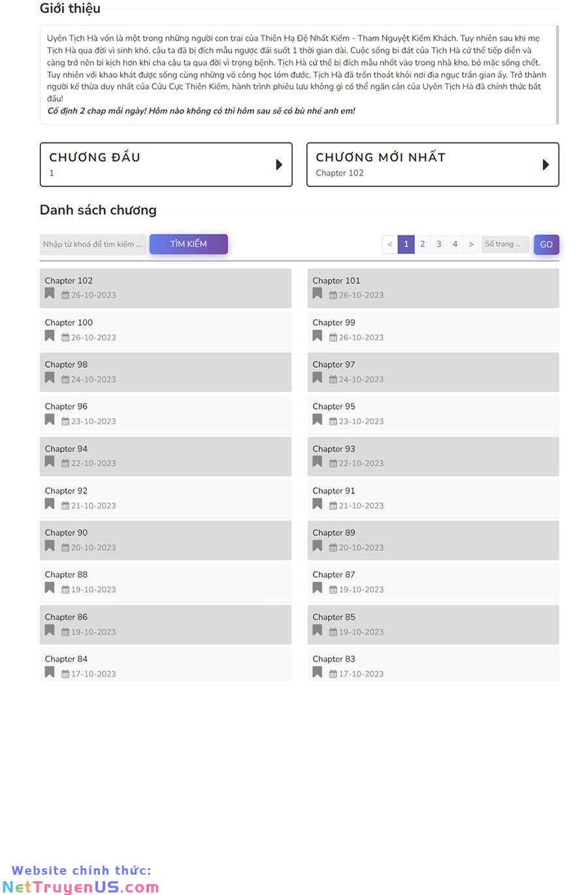Viewport: 588px width, 895px height.
Task: Click the bookmark icon for Chapter 91
Action: pos(318,504)
